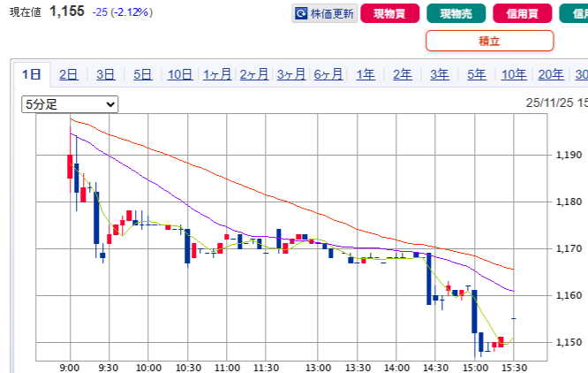The height and width of the screenshot is (373, 588).
Task: Select the 2ヶ月 range tab
Action: click(x=254, y=74)
